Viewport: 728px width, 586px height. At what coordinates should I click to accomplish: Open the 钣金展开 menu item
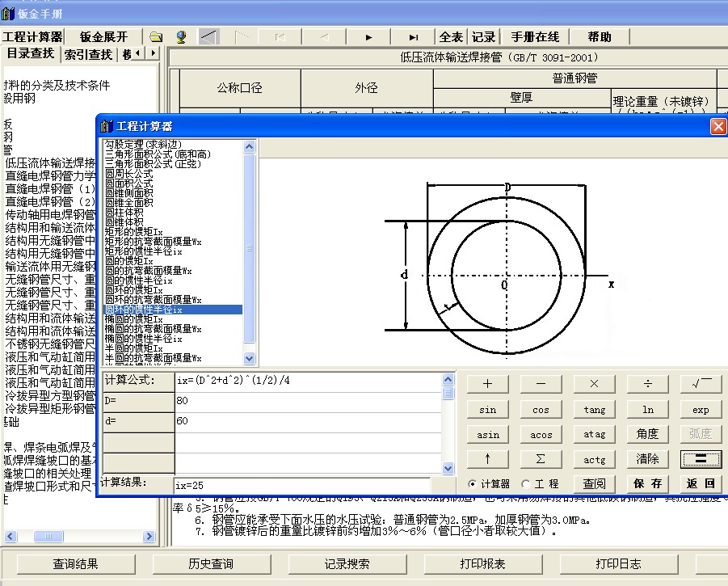[x=103, y=37]
